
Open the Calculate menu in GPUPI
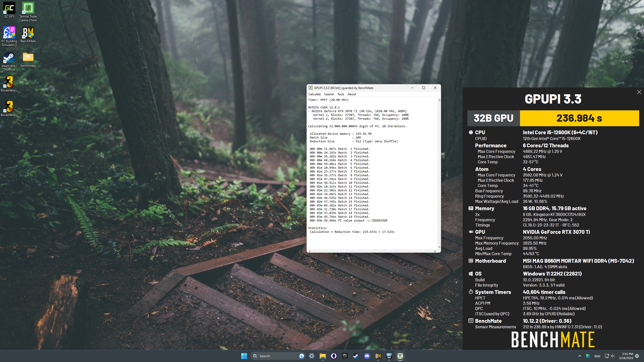click(x=314, y=94)
